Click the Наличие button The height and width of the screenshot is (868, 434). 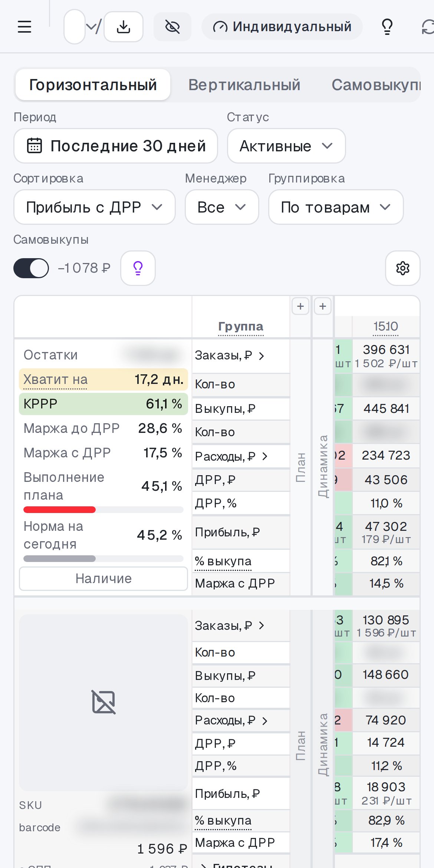pos(103,579)
